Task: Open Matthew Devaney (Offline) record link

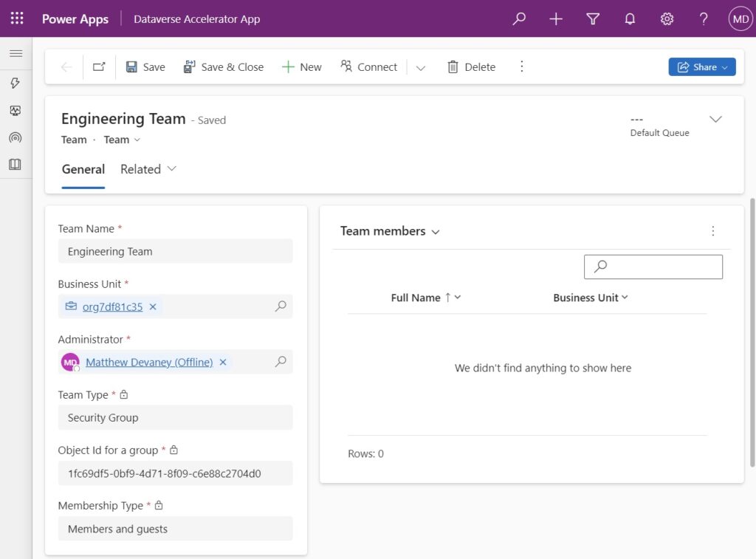Action: click(149, 363)
